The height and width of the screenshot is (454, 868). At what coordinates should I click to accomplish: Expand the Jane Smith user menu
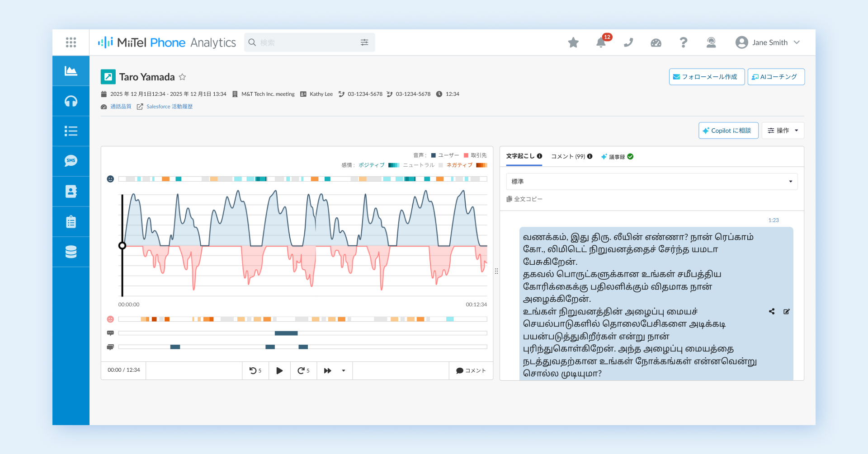768,42
